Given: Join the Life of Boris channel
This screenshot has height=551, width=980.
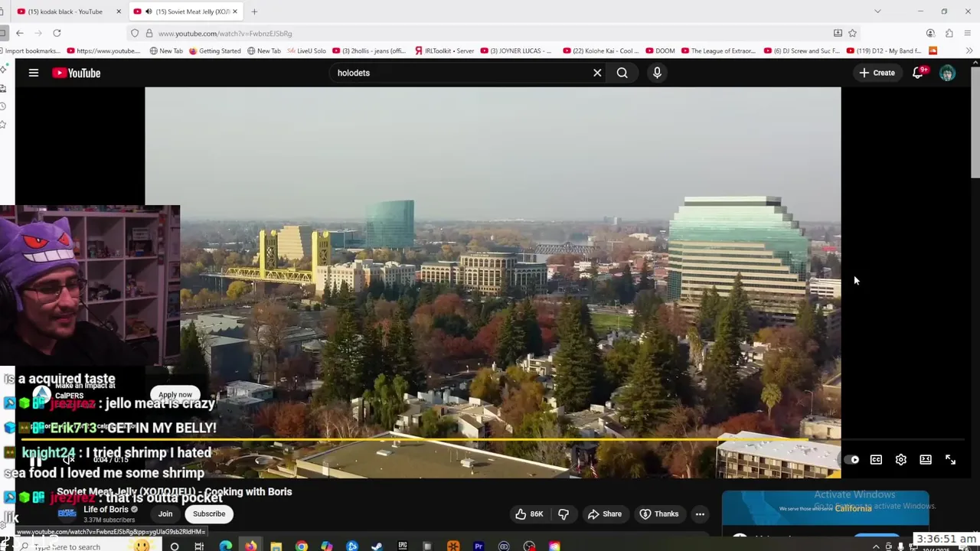Looking at the screenshot, I should 165,514.
